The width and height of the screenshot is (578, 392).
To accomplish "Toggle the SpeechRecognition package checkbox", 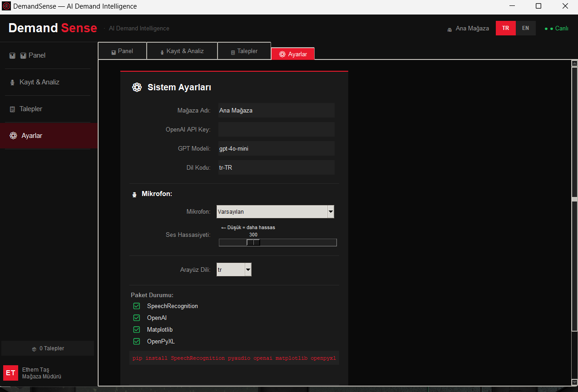I will pyautogui.click(x=137, y=306).
